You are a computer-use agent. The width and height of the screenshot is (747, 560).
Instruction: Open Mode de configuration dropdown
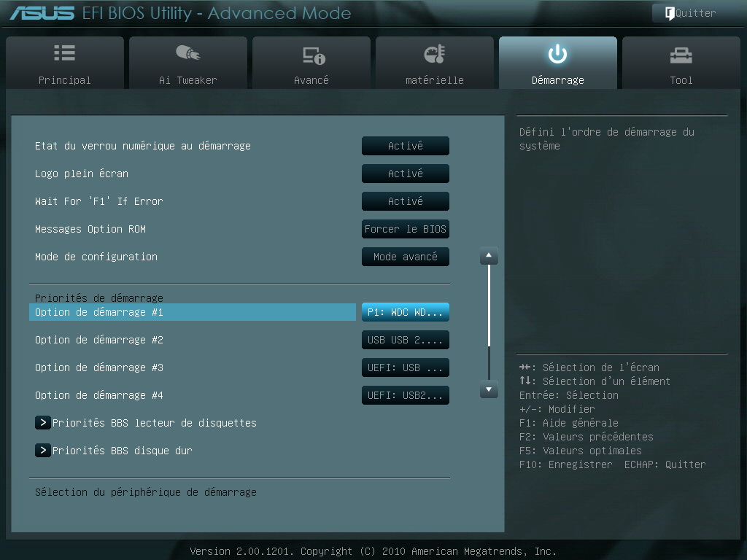tap(406, 257)
